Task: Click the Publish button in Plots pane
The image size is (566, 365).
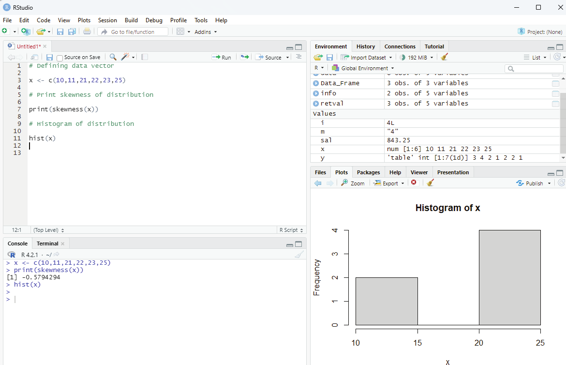Action: [530, 183]
